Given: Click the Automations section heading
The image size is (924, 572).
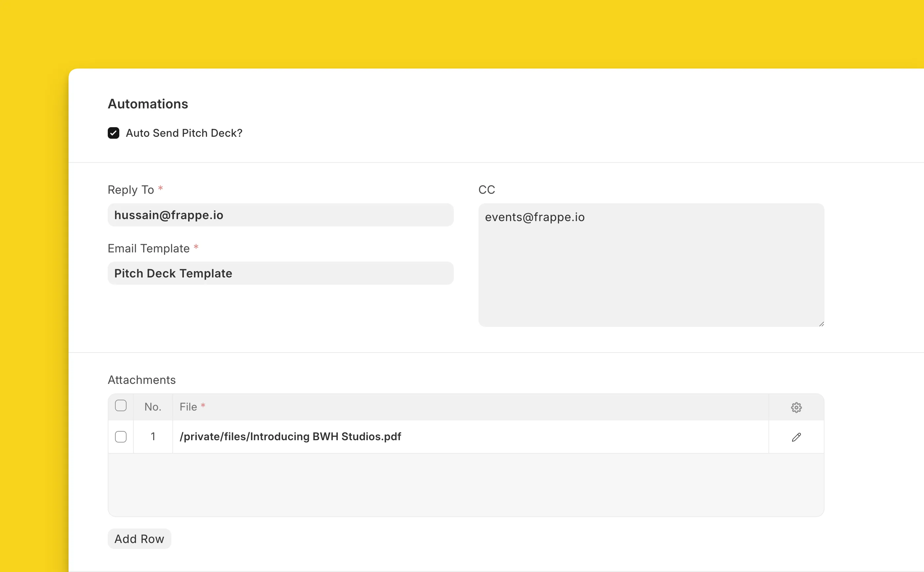Looking at the screenshot, I should tap(148, 104).
